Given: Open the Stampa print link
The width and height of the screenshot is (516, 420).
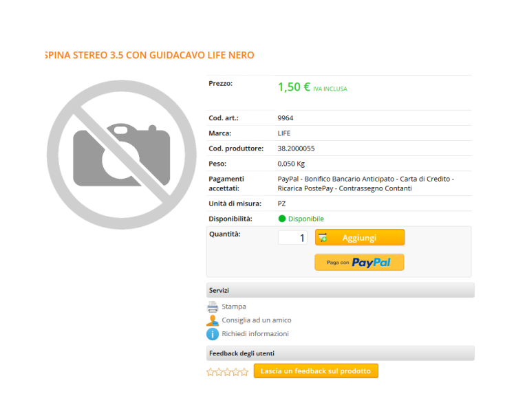Looking at the screenshot, I should 234,307.
